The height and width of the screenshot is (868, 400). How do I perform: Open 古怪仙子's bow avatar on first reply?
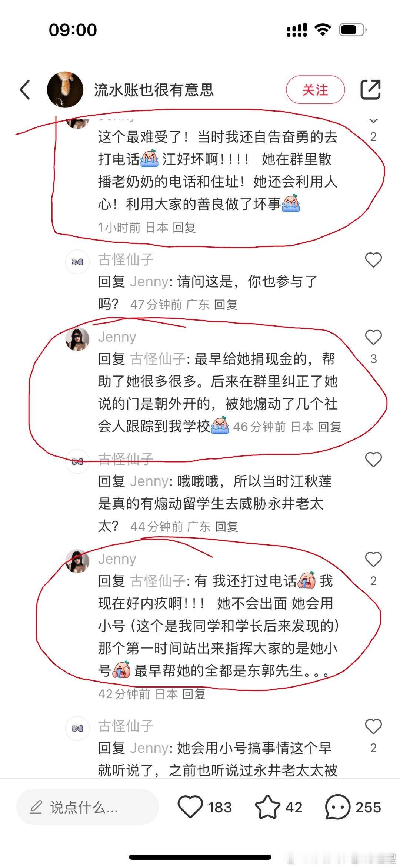click(x=77, y=262)
